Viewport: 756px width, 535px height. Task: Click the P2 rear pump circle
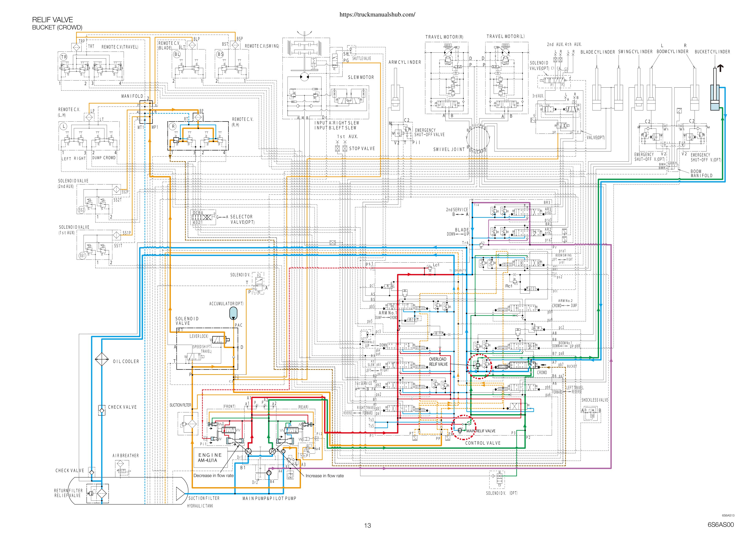coord(272,451)
